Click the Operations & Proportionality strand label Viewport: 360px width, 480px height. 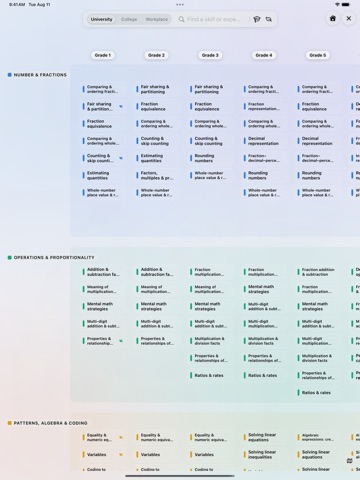pos(54,257)
